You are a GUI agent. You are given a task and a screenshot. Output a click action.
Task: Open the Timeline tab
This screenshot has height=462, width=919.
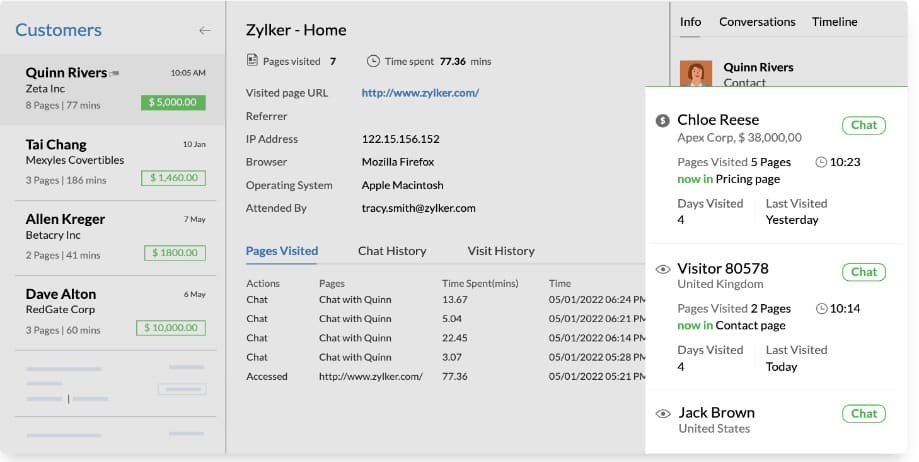[x=834, y=22]
